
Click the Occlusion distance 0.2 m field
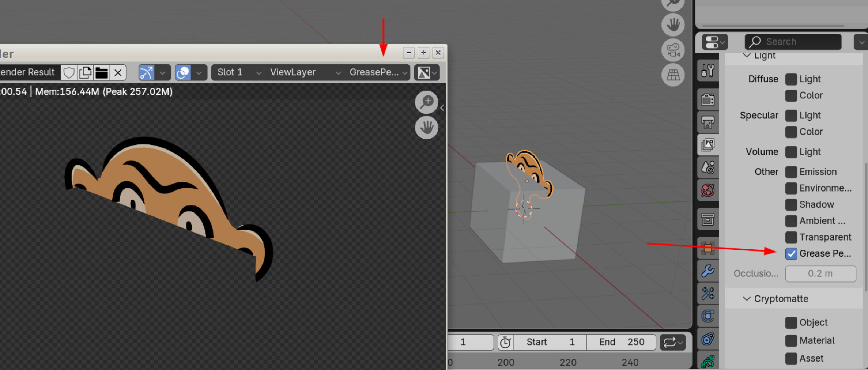pyautogui.click(x=820, y=274)
